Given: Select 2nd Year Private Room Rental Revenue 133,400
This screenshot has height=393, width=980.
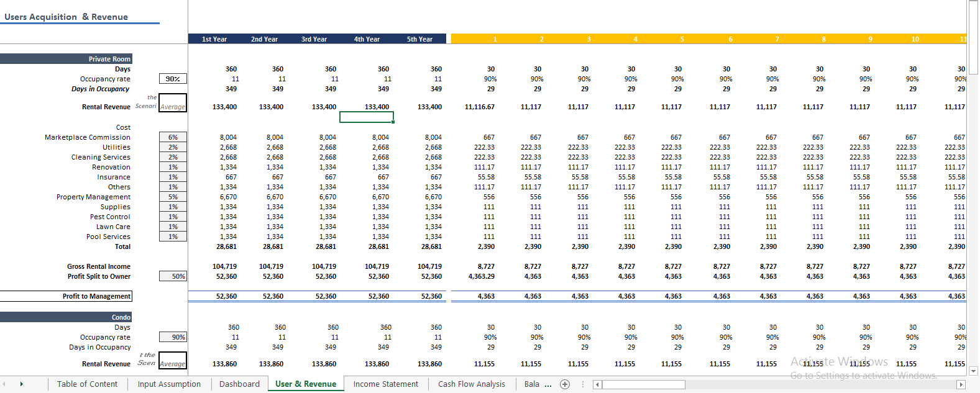Looking at the screenshot, I should click(x=271, y=107).
